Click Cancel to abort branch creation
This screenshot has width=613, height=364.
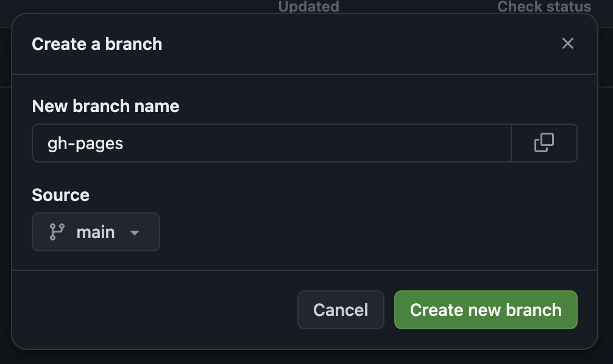tap(341, 310)
